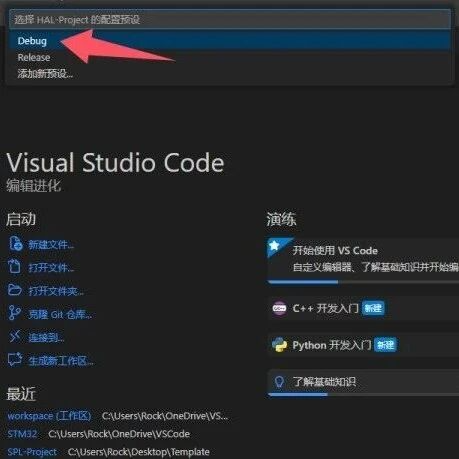Open the 连接到... link
Viewport: 459px width, 459px height.
46,338
